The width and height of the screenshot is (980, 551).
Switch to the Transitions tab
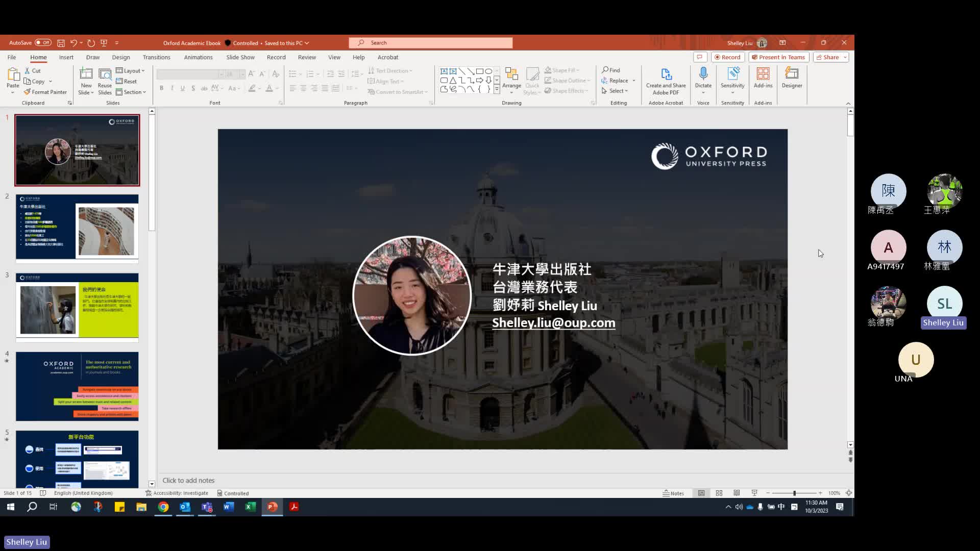[157, 57]
